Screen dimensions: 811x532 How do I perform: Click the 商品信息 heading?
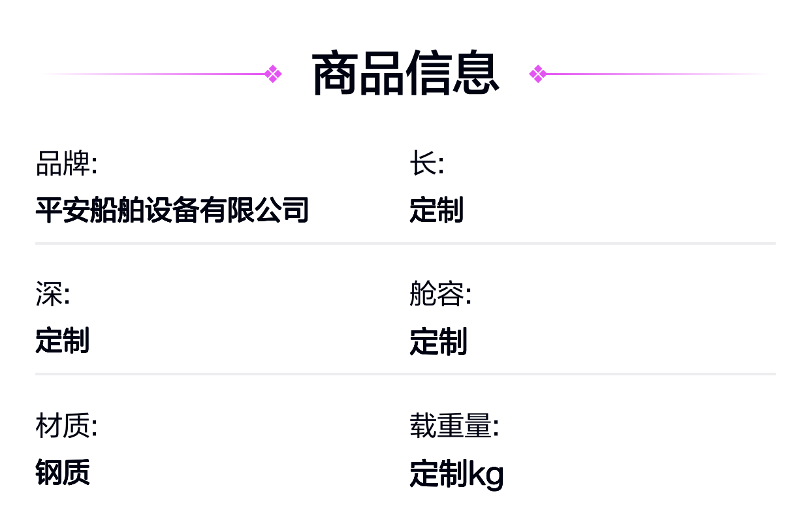click(405, 74)
